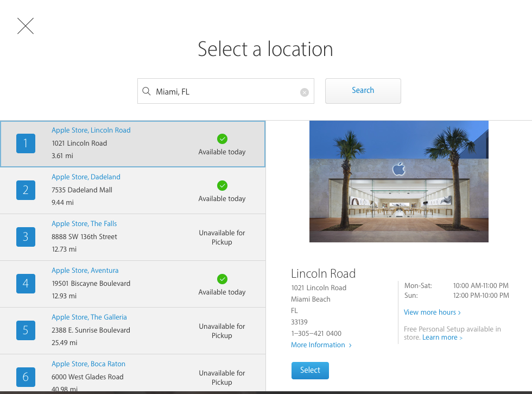Screen dimensions: 532x394
Task: Click Lincoln Road green availability checkmark
Action: click(222, 139)
